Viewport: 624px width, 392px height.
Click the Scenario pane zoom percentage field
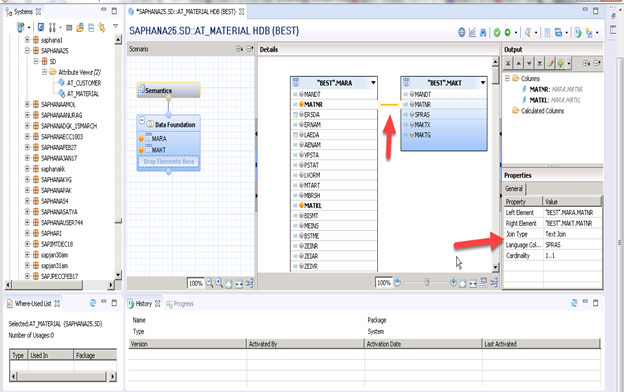coord(195,283)
